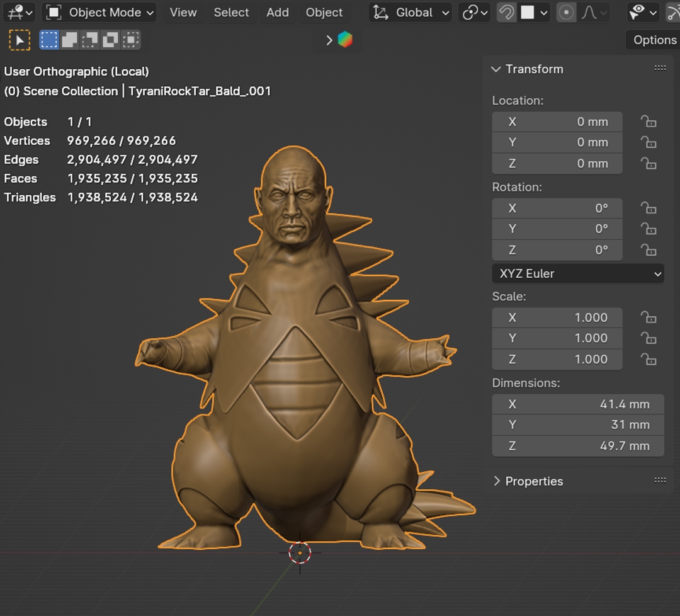Toggle the Location X lock
The image size is (680, 616).
(648, 122)
